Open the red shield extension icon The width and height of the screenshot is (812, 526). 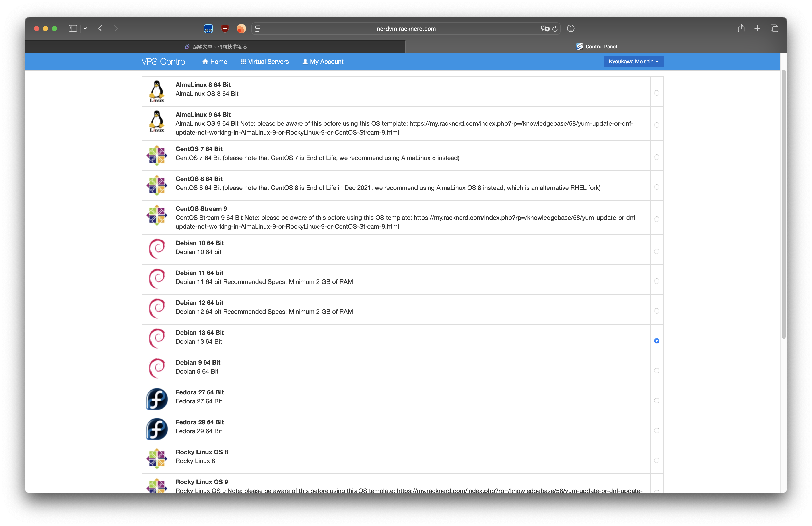coord(225,29)
